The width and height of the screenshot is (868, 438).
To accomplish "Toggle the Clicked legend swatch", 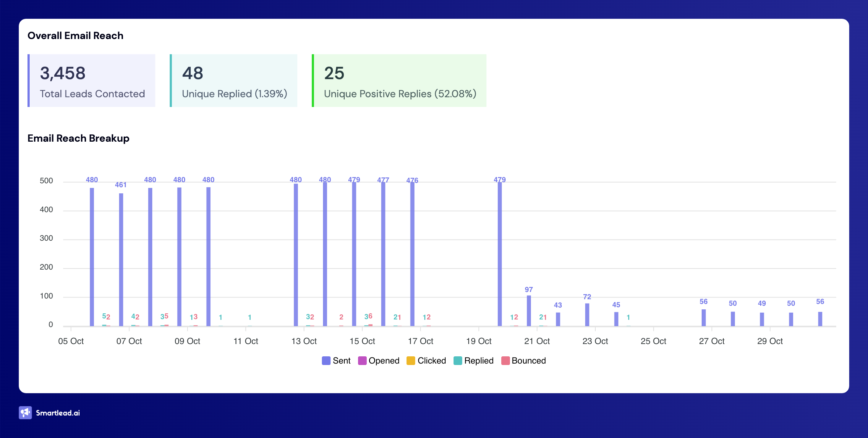I will click(x=411, y=361).
